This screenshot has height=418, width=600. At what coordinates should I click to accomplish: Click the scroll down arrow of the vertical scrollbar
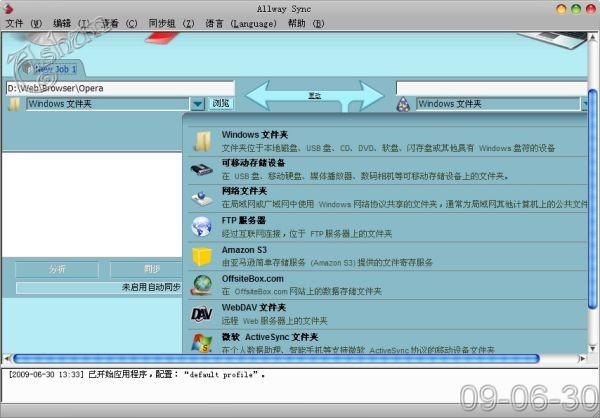click(593, 348)
